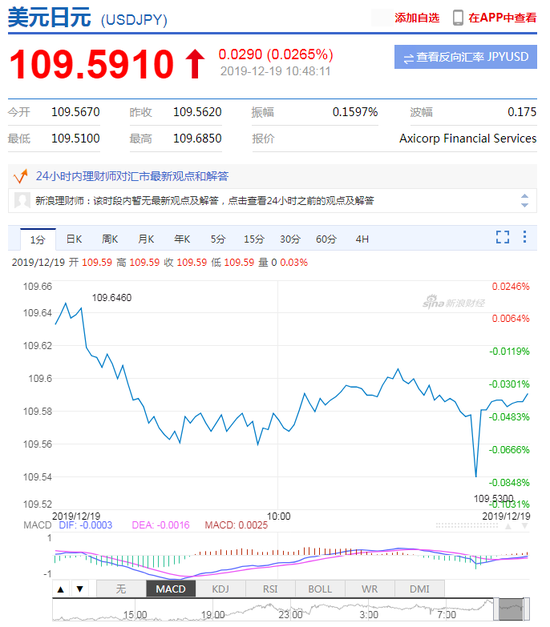
Task: Click 查看反向汇率 JPYUSD button
Action: tap(466, 57)
